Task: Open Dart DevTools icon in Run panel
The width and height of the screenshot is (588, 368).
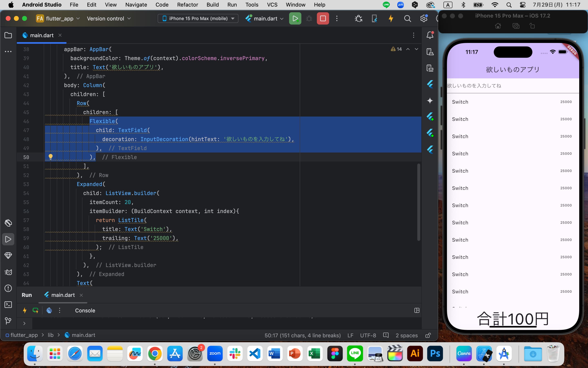Action: coord(49,310)
